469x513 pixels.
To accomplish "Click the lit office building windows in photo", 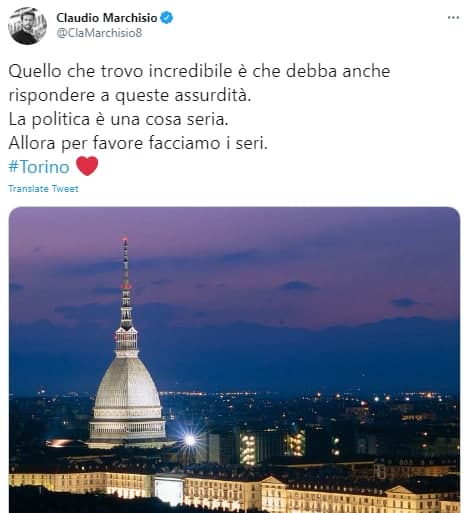I will click(x=248, y=449).
